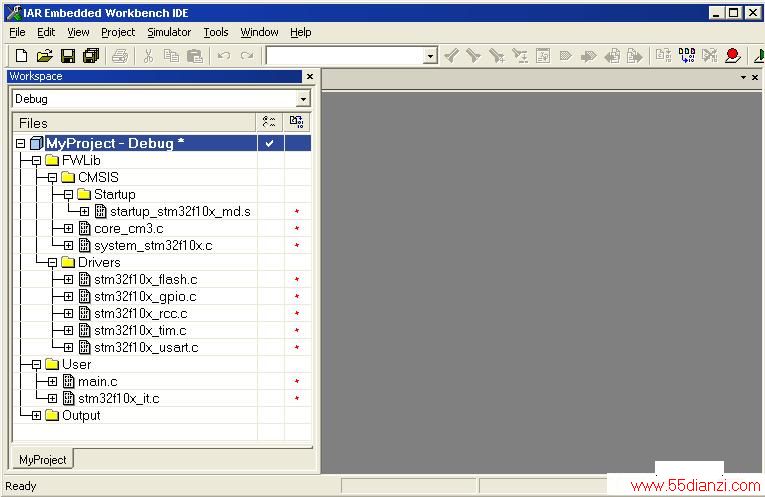The image size is (765, 497).
Task: Open the quick search combo box arrow
Action: (430, 56)
